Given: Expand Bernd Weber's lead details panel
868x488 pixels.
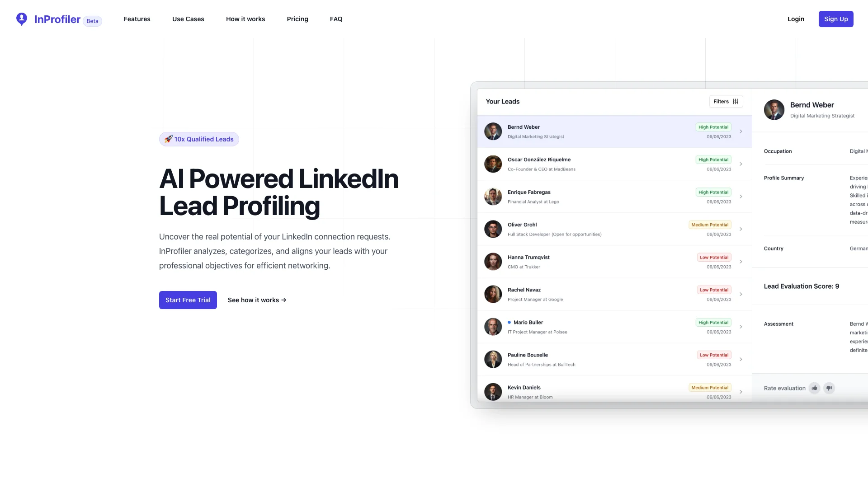Looking at the screenshot, I should click(x=741, y=131).
